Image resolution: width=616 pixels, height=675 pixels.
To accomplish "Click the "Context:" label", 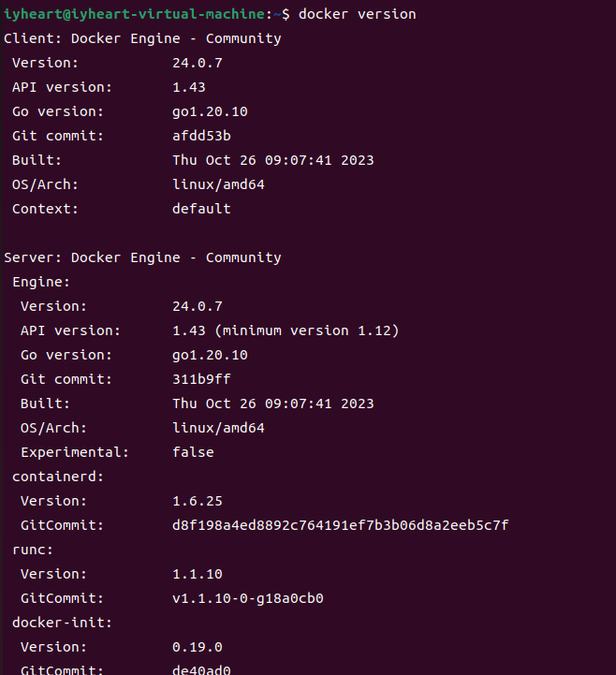I will pyautogui.click(x=45, y=209).
